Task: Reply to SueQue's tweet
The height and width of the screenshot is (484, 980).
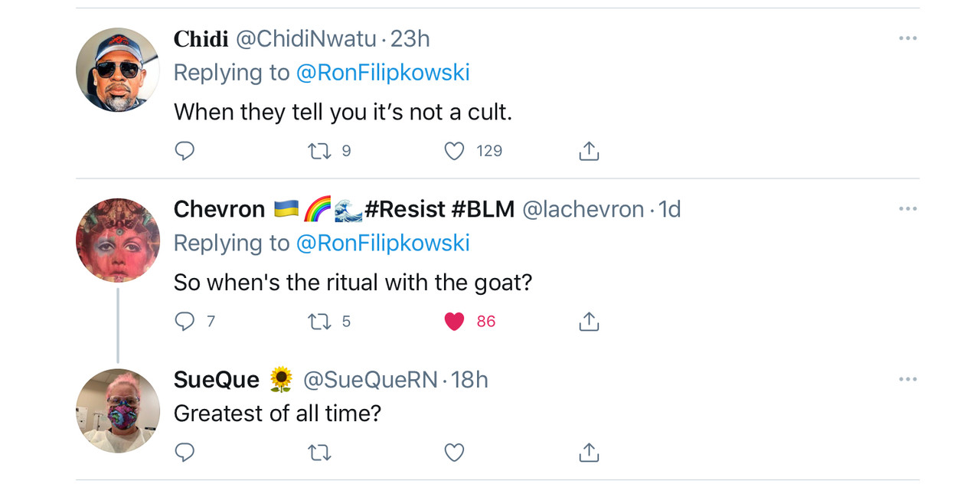Action: pos(185,453)
